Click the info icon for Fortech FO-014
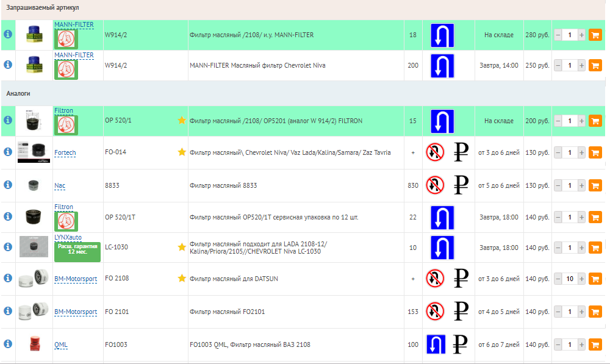Screen dimensions: 610x364 [x=8, y=152]
